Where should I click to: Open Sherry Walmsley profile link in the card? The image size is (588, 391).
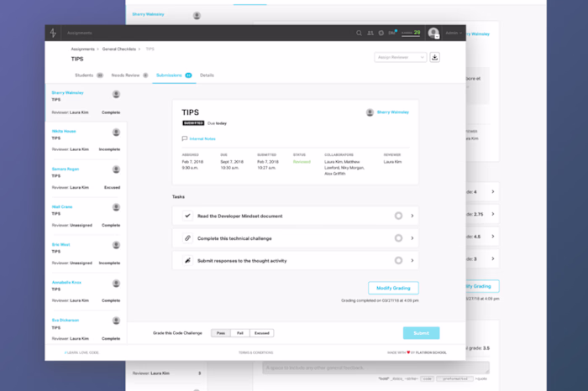click(x=392, y=112)
